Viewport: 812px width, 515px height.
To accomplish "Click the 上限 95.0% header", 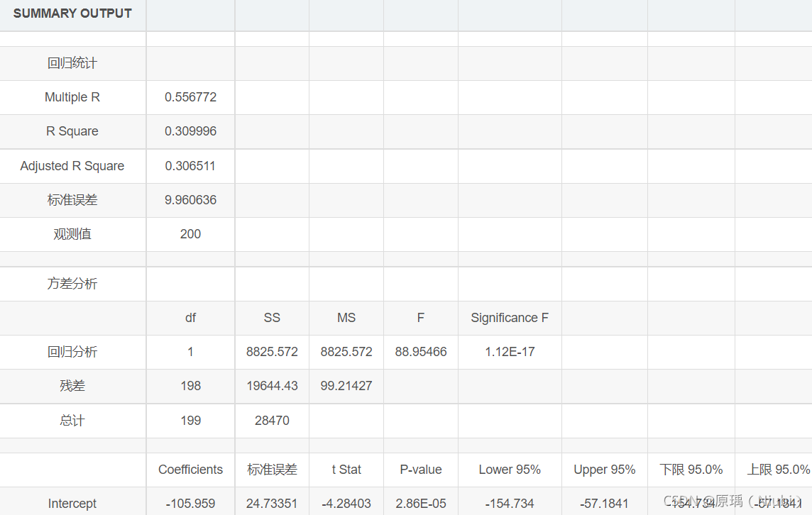I will (778, 470).
